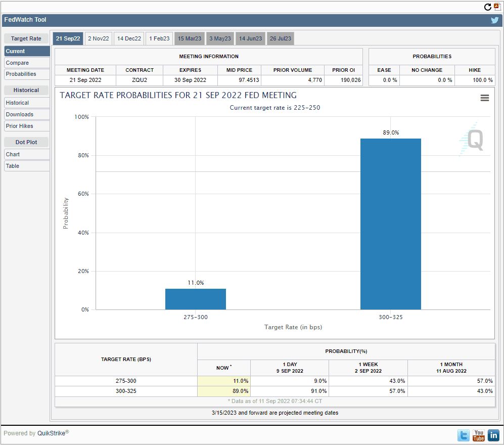504x445 pixels.
Task: Open the 1 Feb23 meeting tab
Action: (x=159, y=39)
